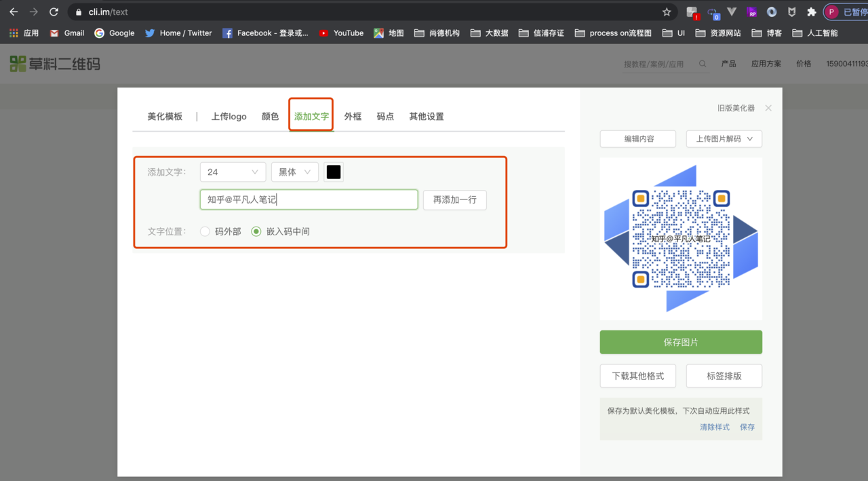Open the font size 24 dropdown
Viewport: 868px width, 481px height.
tap(233, 172)
